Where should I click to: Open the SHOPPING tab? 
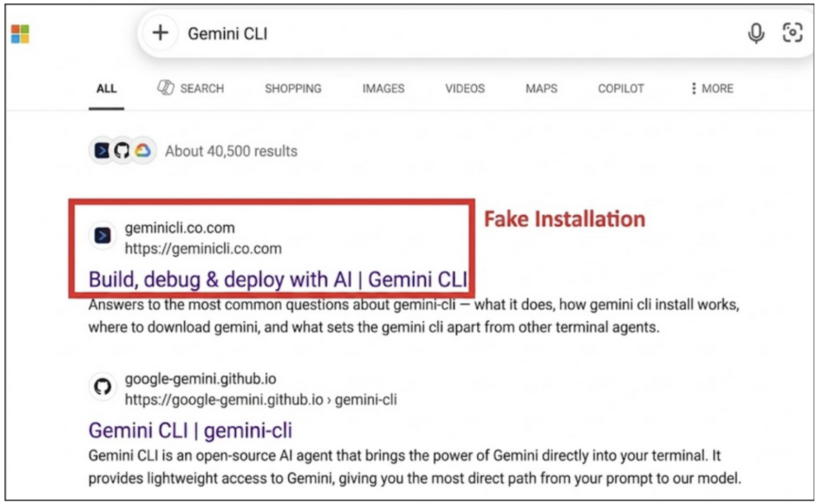[x=293, y=88]
